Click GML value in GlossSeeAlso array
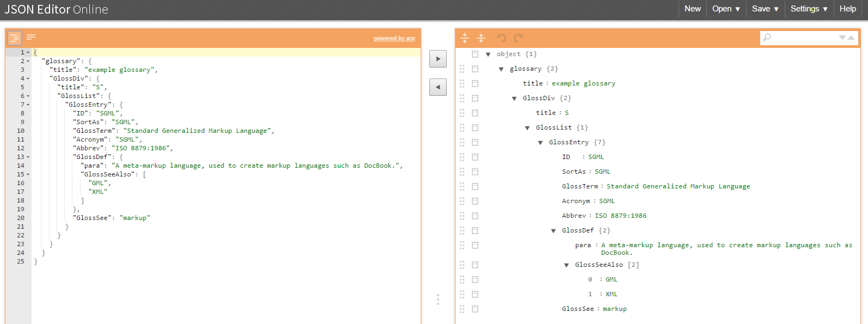868x324 pixels. (612, 279)
